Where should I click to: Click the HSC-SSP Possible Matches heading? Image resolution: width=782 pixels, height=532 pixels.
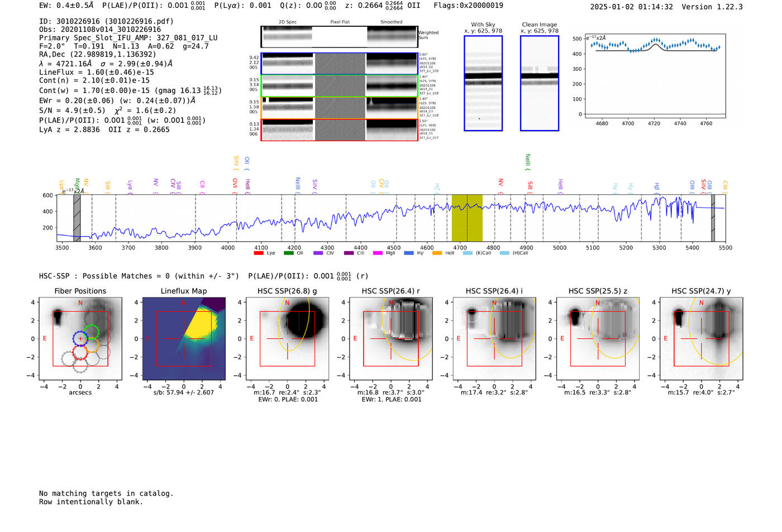click(x=139, y=276)
